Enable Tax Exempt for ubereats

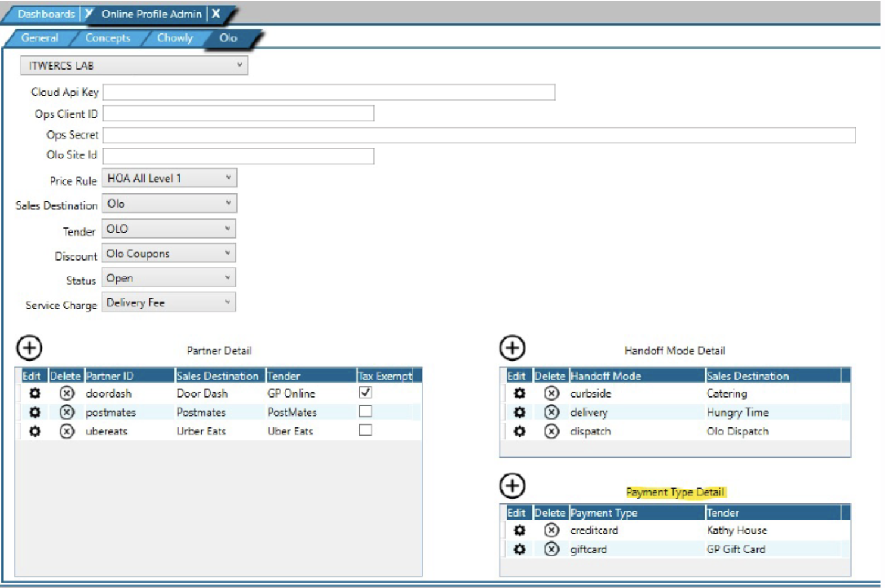tap(365, 430)
